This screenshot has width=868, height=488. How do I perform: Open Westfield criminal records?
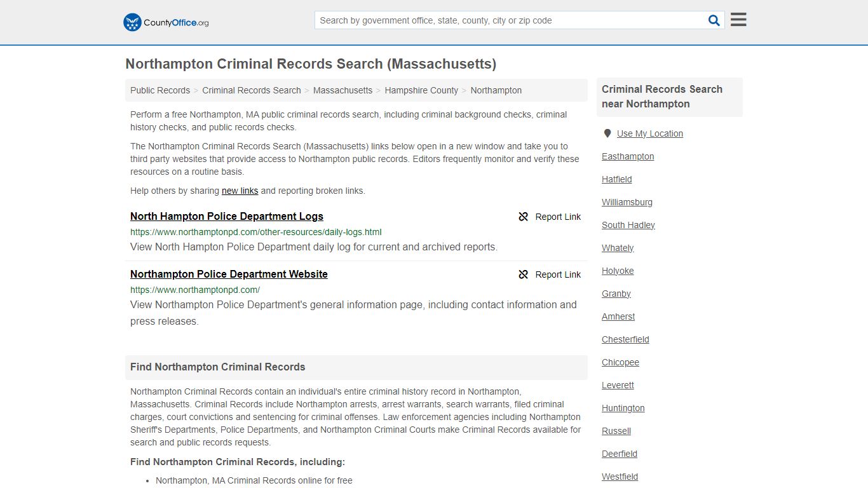point(620,477)
